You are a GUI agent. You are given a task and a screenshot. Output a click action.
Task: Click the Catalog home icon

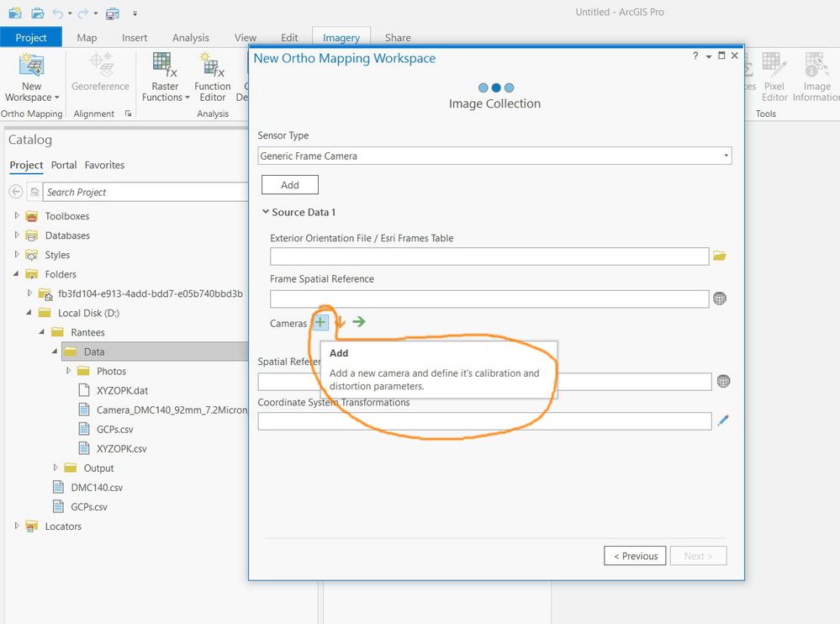(x=34, y=192)
